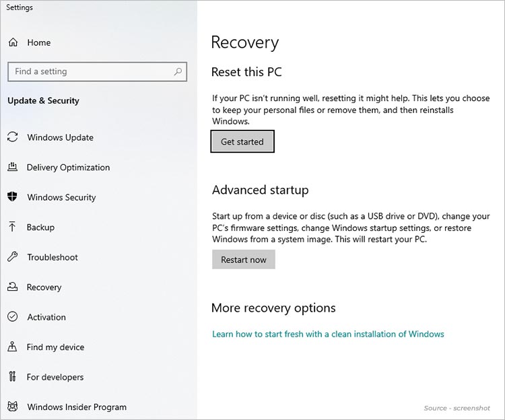Click the Find my device icon
The width and height of the screenshot is (505, 420).
coord(12,347)
